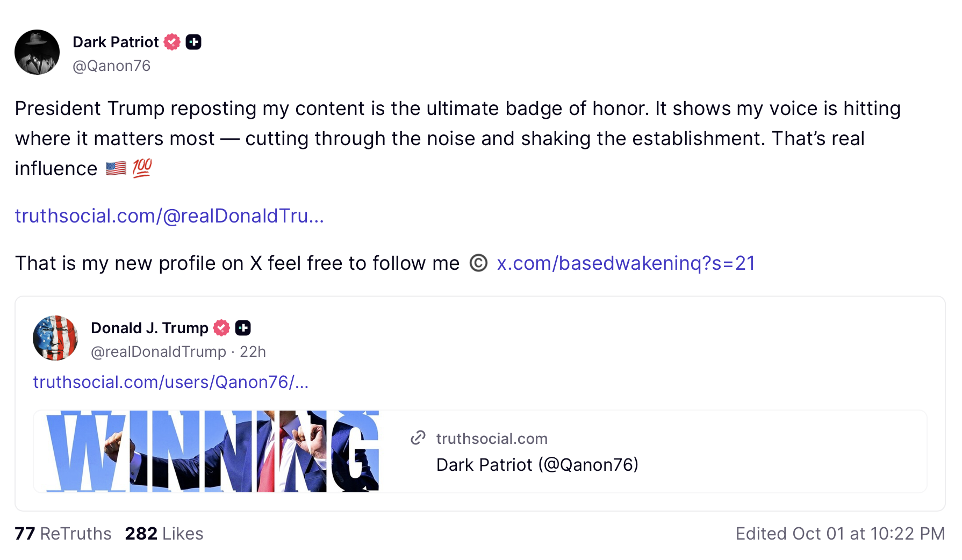Image resolution: width=962 pixels, height=560 pixels.
Task: Open the x.com/basedwakeninq profile link
Action: point(626,263)
